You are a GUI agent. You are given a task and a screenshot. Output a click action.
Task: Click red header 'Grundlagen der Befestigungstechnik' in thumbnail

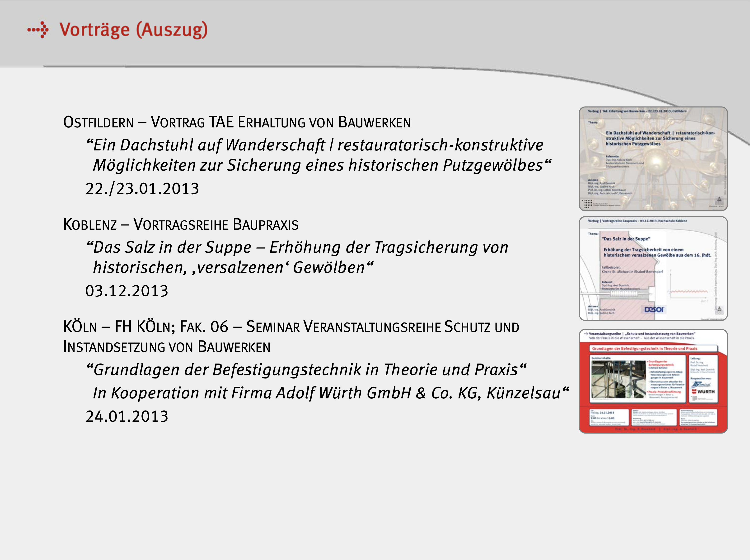[x=645, y=349]
